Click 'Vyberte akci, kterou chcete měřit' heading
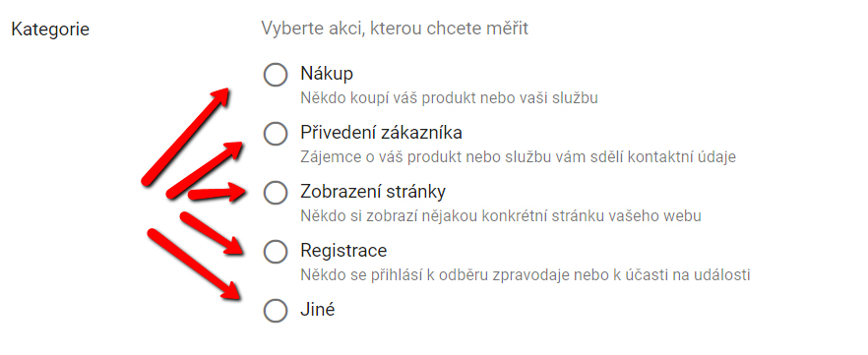The width and height of the screenshot is (868, 355). click(395, 29)
